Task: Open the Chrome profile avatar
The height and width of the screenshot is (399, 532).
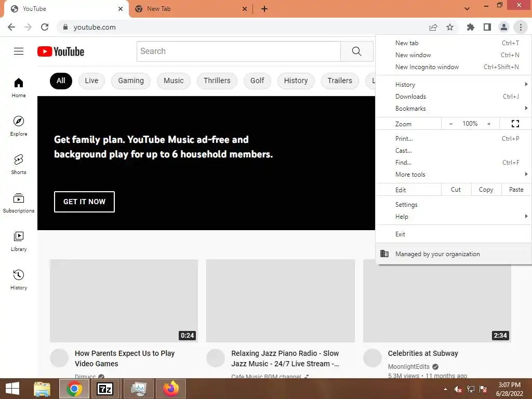Action: pyautogui.click(x=504, y=27)
